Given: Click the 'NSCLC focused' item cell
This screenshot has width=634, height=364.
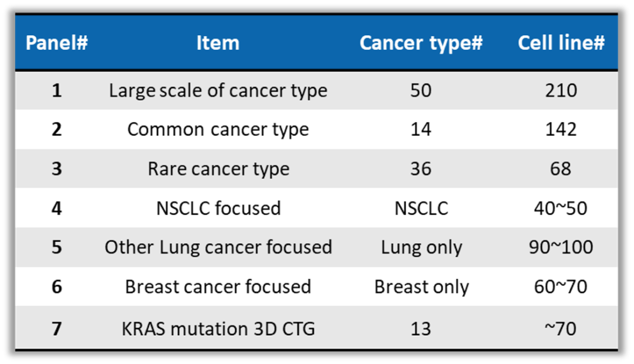Looking at the screenshot, I should tap(218, 208).
